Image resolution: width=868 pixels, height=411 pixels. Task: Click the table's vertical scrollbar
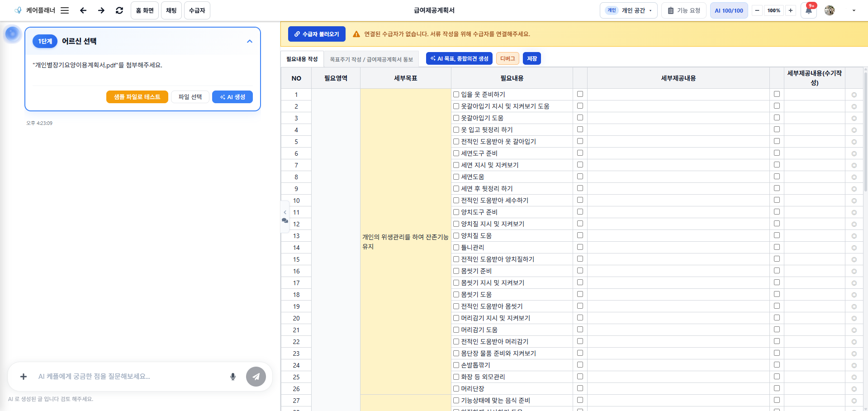pos(865,131)
